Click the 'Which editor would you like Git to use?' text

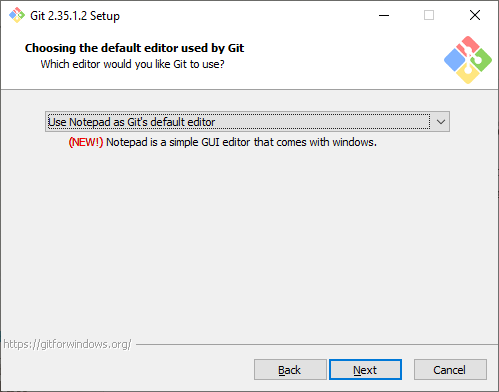pos(133,64)
